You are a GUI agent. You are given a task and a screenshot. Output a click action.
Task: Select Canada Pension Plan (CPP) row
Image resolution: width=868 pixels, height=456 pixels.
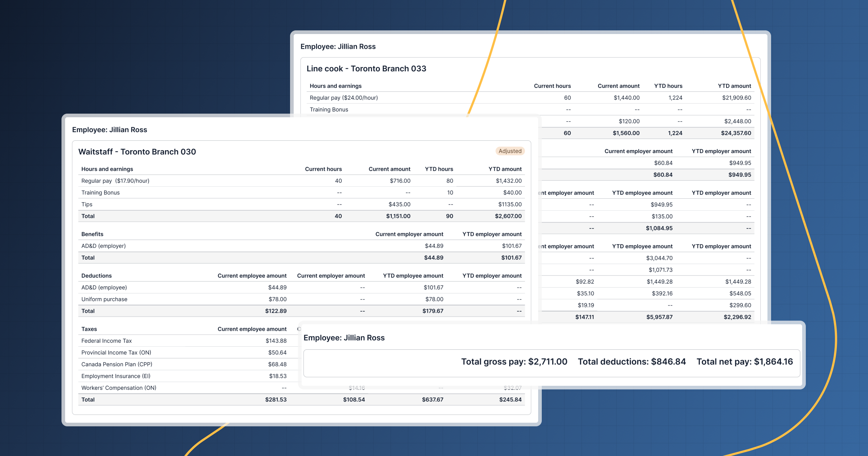tap(116, 364)
